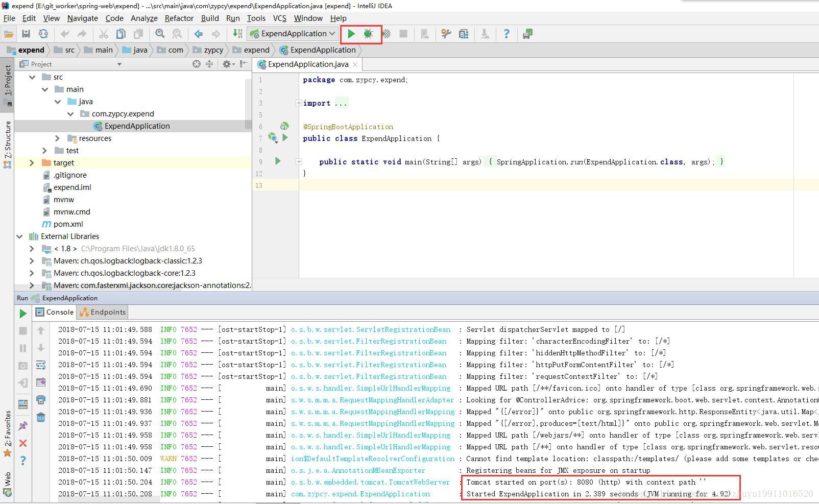
Task: Collapse all nodes in the Project panel
Action: (x=209, y=64)
